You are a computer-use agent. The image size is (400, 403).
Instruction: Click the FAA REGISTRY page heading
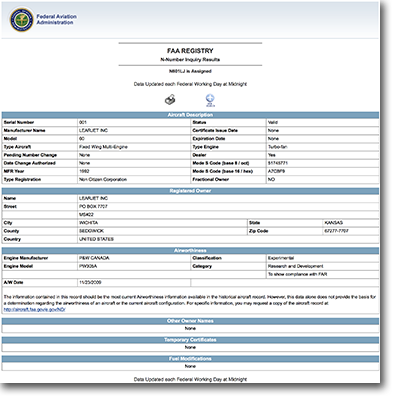pos(190,51)
